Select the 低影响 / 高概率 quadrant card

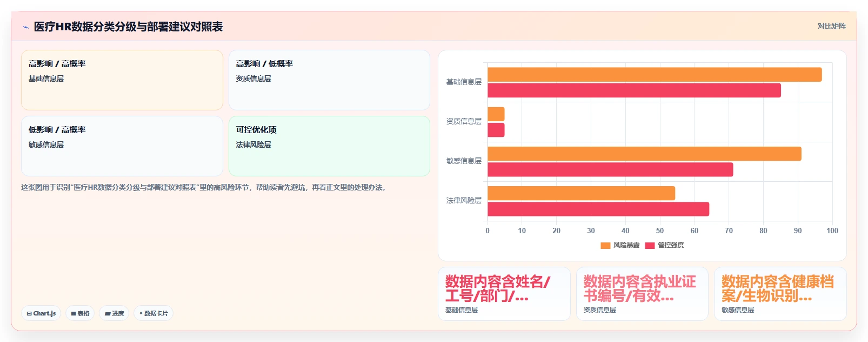point(122,146)
